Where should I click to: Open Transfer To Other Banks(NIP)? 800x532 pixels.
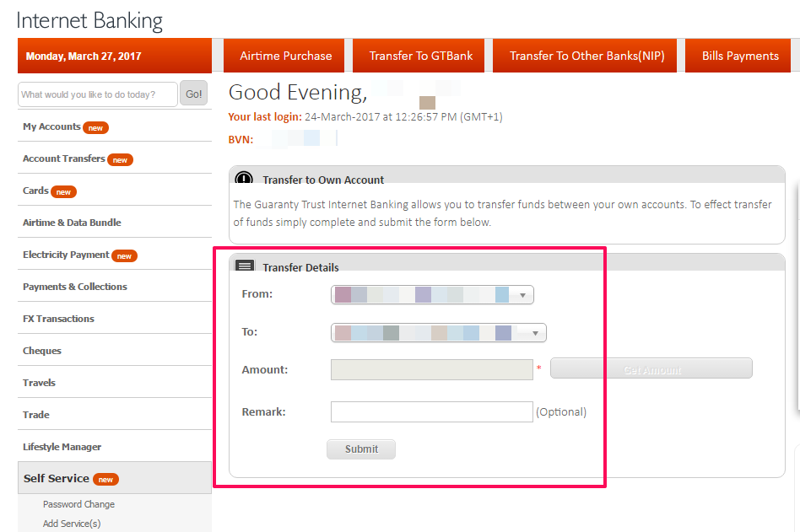[x=585, y=55]
